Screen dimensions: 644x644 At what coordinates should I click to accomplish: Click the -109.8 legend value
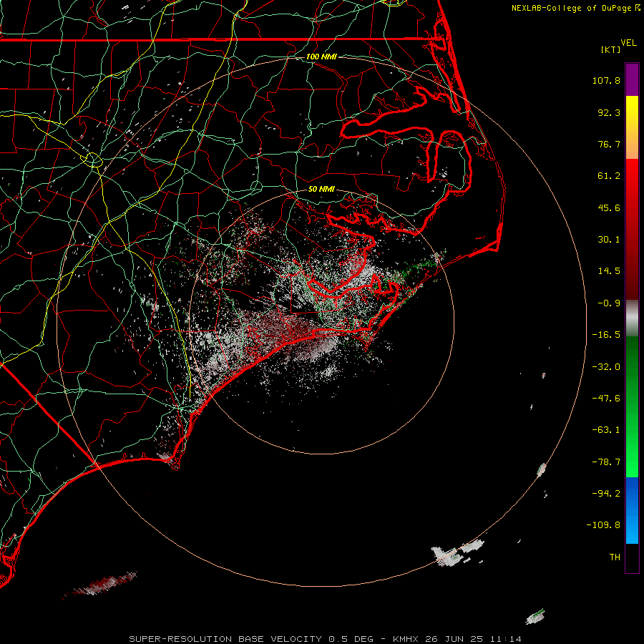tap(604, 525)
